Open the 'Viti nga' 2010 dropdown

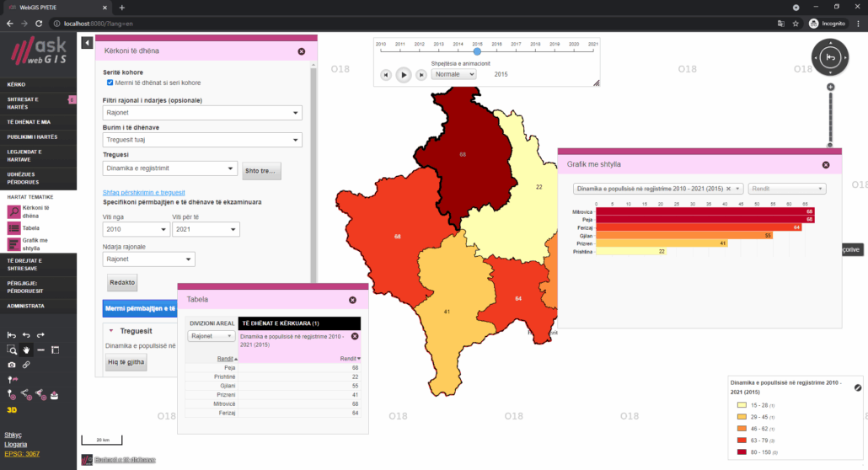tap(136, 229)
